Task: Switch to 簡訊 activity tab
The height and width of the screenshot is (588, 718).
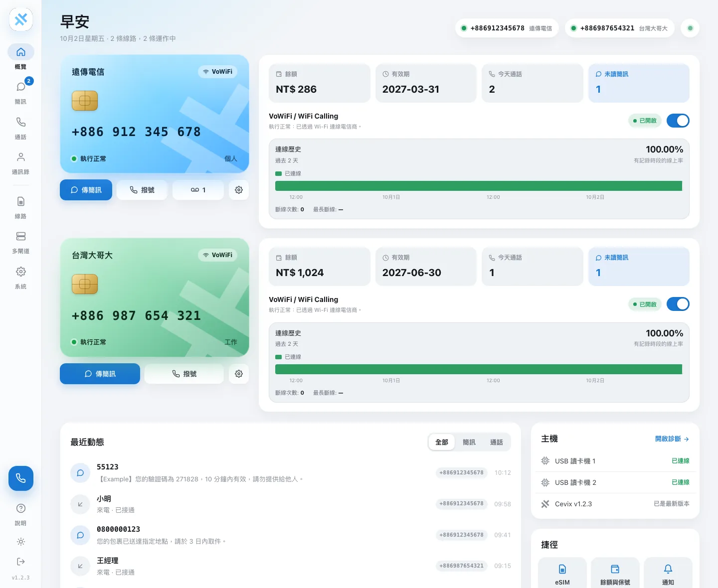Action: click(469, 442)
